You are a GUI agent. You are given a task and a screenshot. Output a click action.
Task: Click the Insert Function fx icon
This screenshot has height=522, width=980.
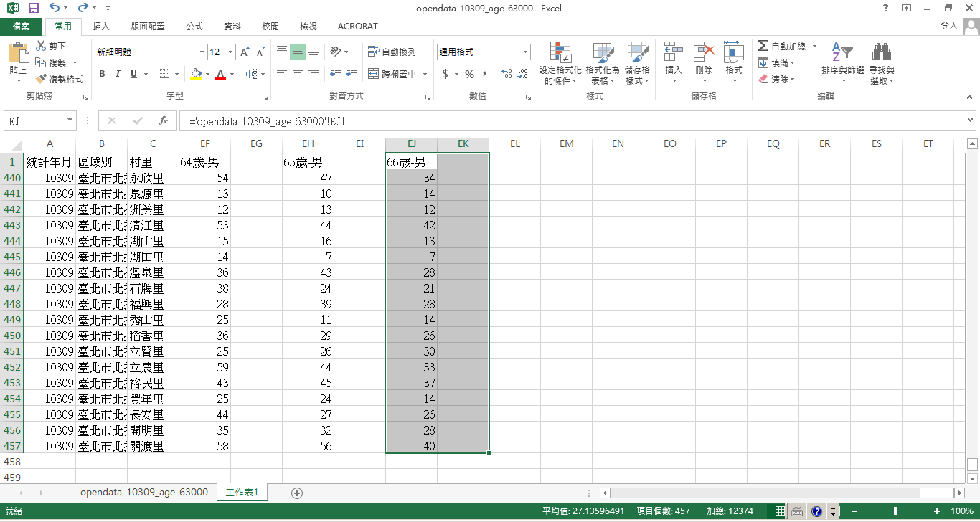pos(164,121)
